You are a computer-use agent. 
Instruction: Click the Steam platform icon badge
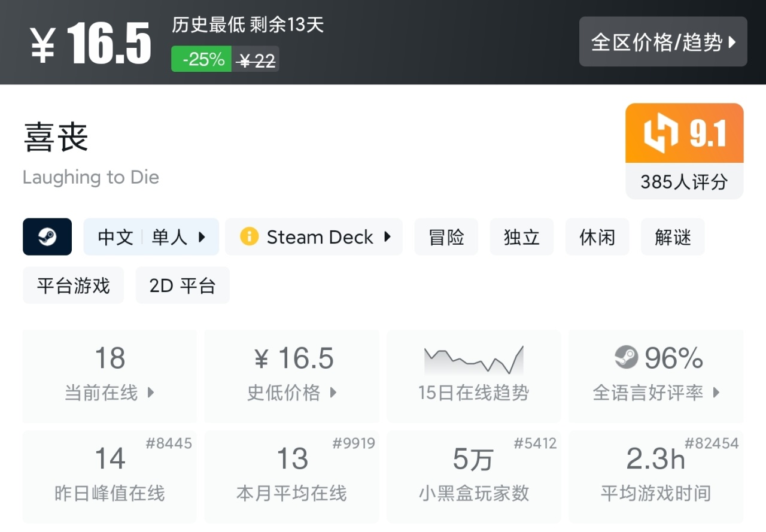pyautogui.click(x=47, y=237)
